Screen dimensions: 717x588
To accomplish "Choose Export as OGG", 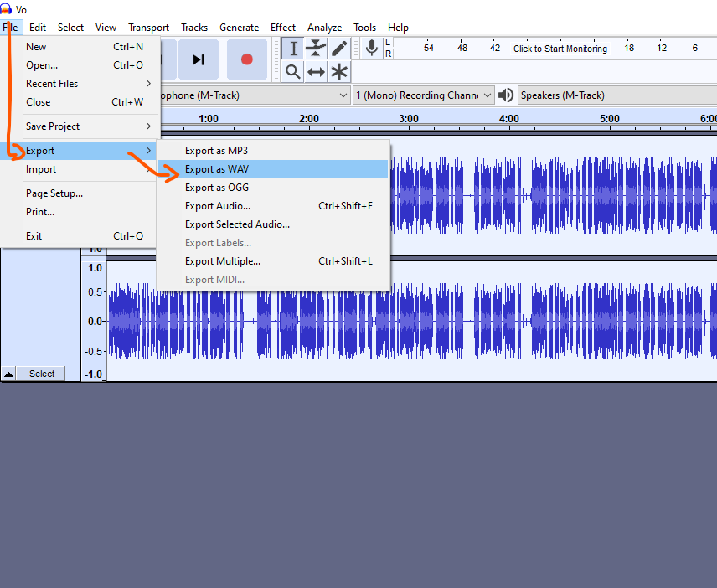I will 273,188.
